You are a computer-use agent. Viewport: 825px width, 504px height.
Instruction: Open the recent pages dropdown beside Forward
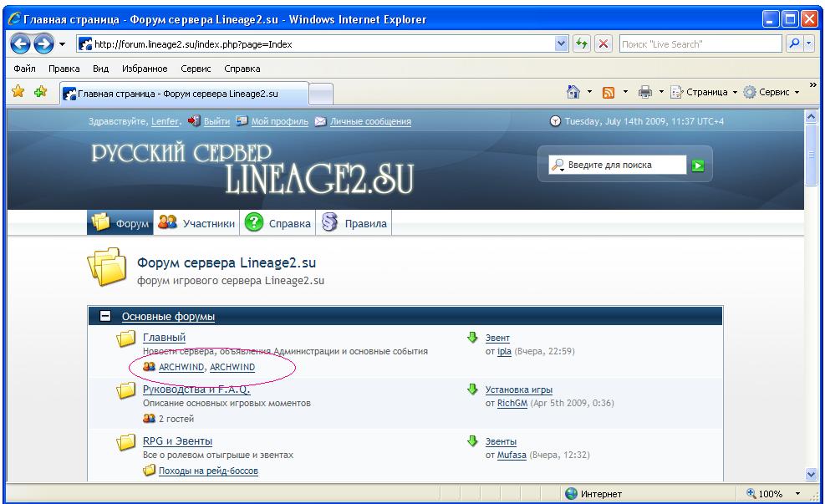point(62,44)
